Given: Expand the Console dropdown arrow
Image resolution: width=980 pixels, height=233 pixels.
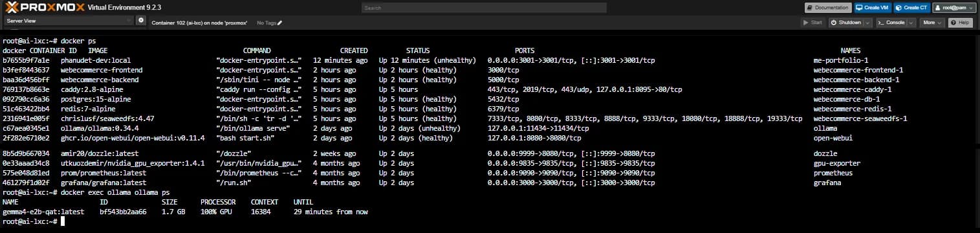Looking at the screenshot, I should (x=911, y=23).
